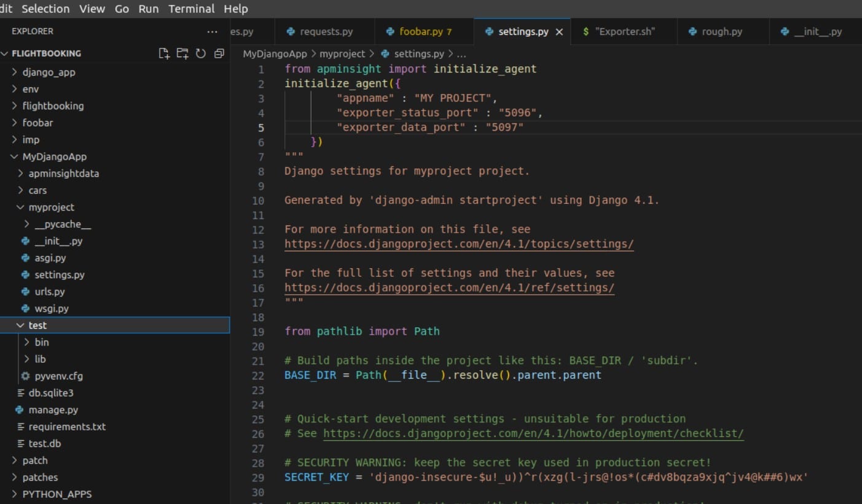This screenshot has height=504, width=862.
Task: Expand the patches folder
Action: 15,477
